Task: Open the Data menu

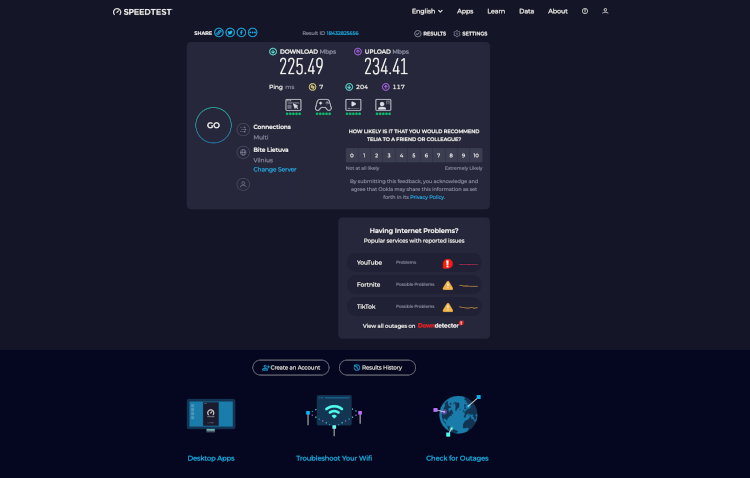Action: tap(526, 11)
